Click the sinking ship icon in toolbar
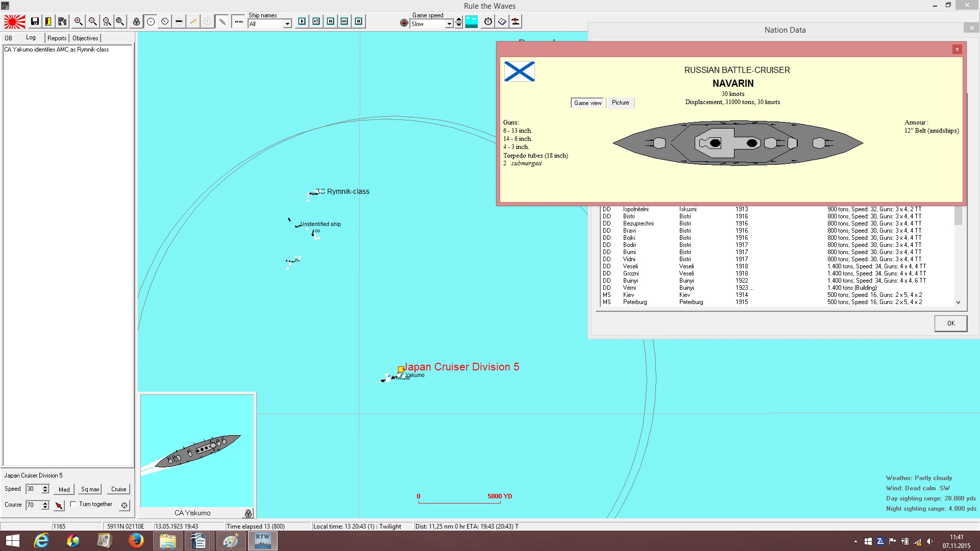Screen dimensions: 980x551 (516, 21)
